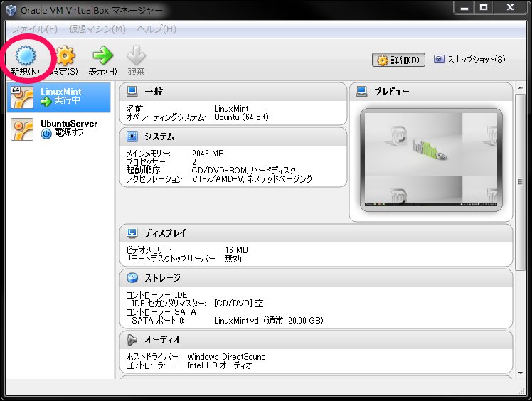Screen dimensions: 532x401
Task: Click the details pane vertical scrollbar thumb
Action: pyautogui.click(x=520, y=182)
